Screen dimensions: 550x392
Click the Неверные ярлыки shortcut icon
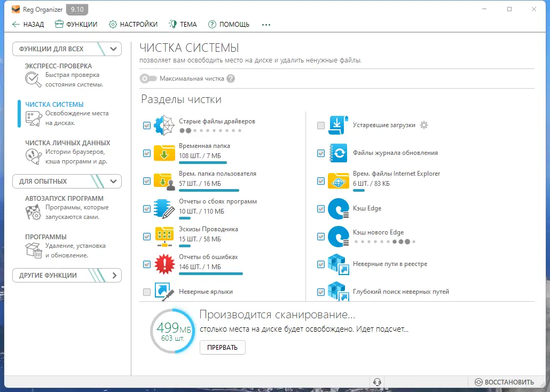pos(164,291)
